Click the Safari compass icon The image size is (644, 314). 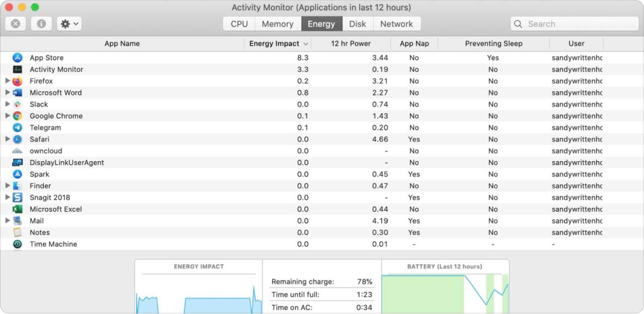[x=17, y=139]
